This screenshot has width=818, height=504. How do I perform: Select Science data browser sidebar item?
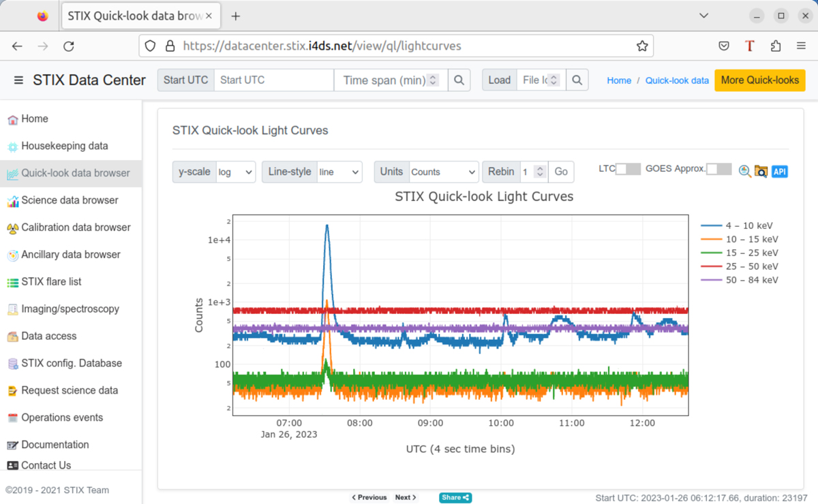coord(70,200)
